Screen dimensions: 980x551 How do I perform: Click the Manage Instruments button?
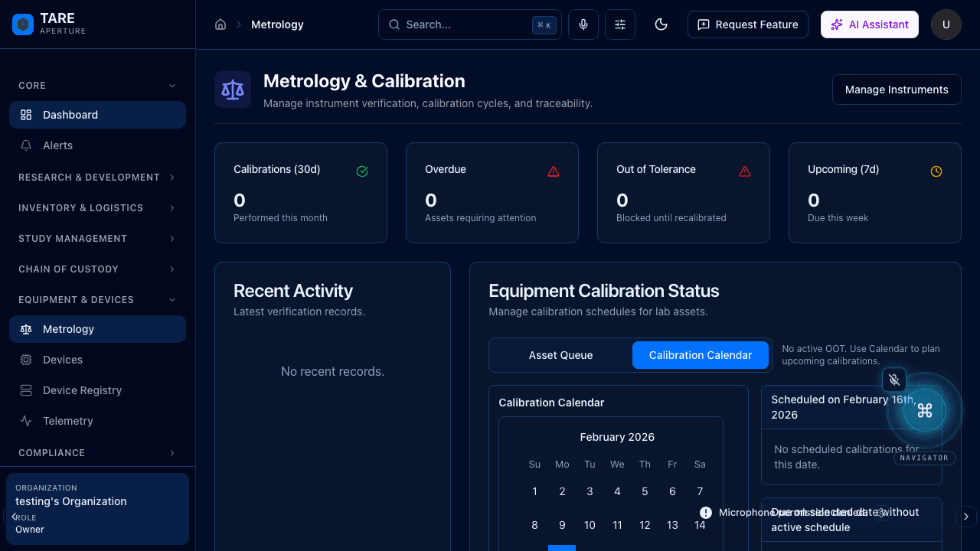pyautogui.click(x=896, y=90)
